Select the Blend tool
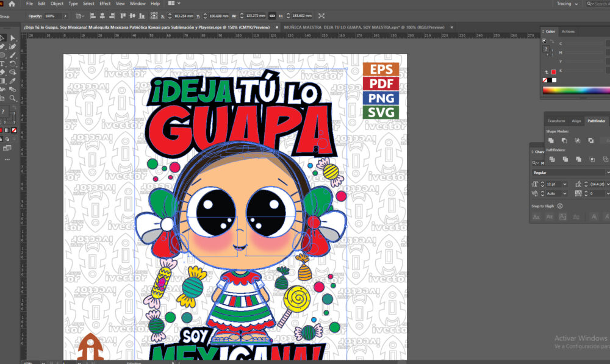 13,90
